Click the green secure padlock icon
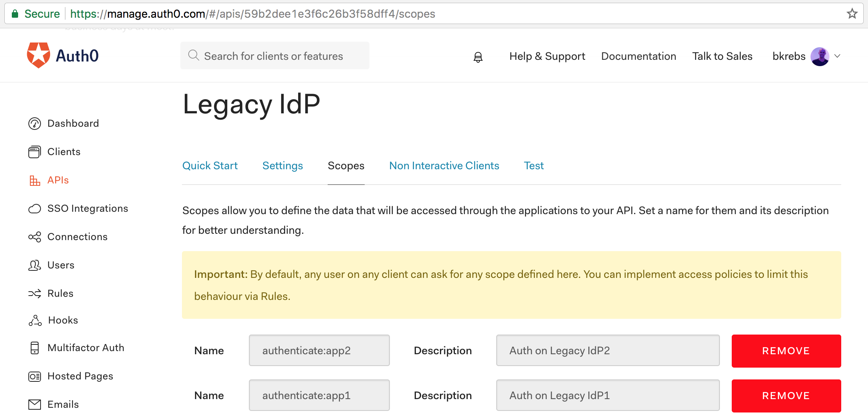The height and width of the screenshot is (418, 868). (x=15, y=14)
